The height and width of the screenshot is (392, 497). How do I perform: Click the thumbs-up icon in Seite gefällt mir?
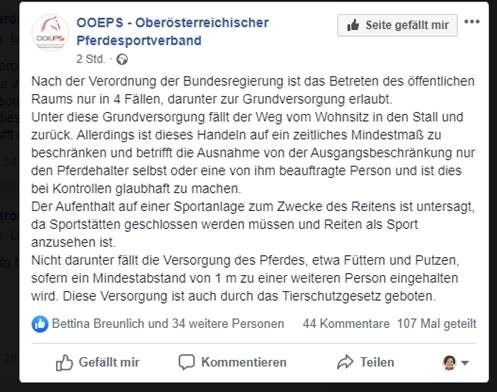pos(353,25)
